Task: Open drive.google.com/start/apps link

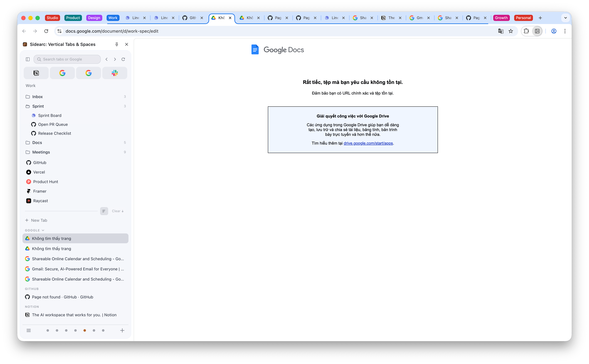Action: coord(368,143)
